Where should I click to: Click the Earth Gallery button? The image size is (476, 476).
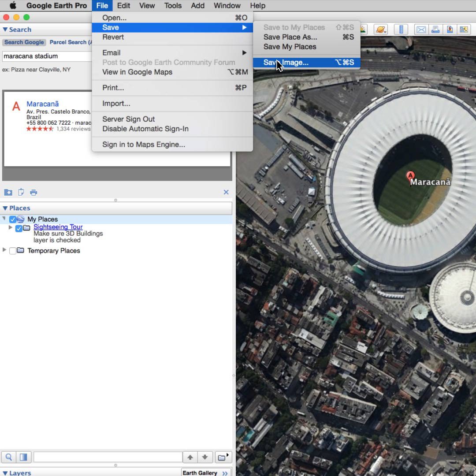click(206, 473)
